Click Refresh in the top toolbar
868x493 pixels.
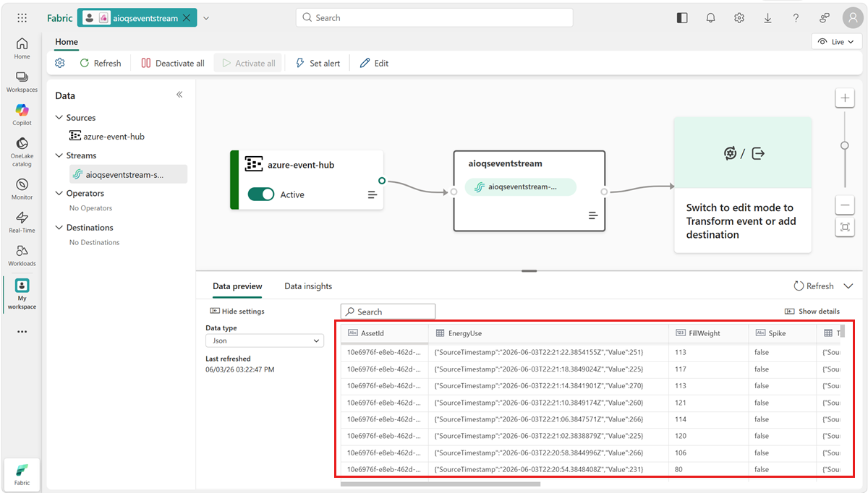(x=101, y=63)
